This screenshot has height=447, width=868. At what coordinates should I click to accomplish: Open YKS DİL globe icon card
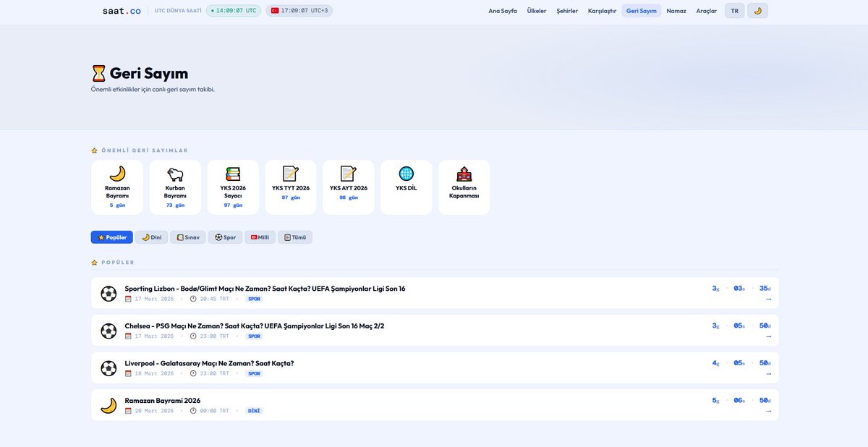tap(407, 174)
